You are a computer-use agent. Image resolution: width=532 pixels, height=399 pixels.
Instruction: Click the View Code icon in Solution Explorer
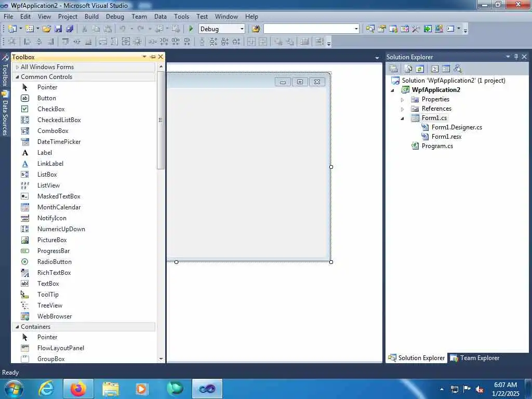(435, 69)
